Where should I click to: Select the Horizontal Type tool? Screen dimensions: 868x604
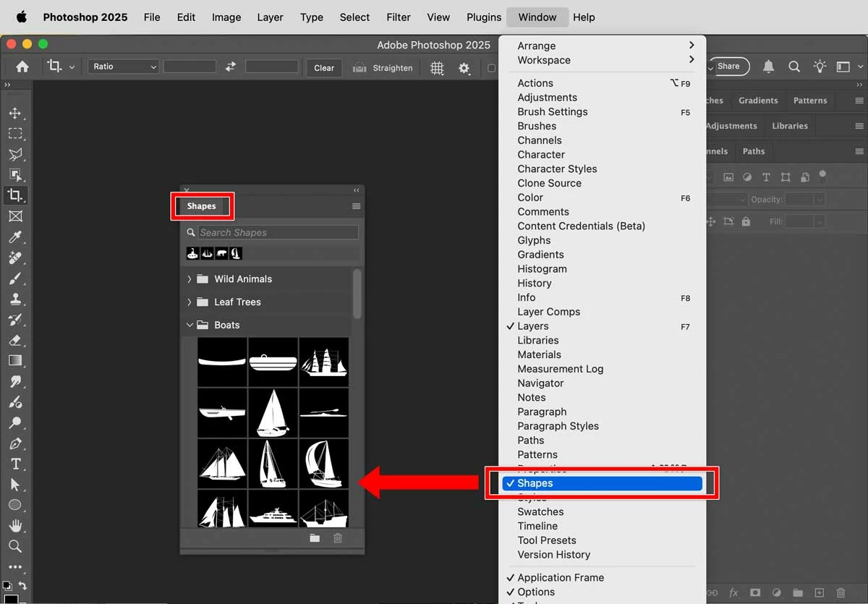(x=15, y=464)
